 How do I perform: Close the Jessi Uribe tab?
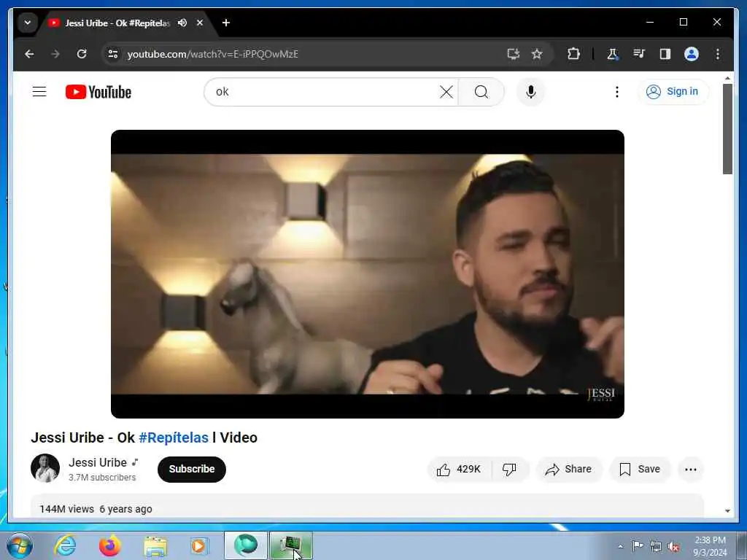200,23
